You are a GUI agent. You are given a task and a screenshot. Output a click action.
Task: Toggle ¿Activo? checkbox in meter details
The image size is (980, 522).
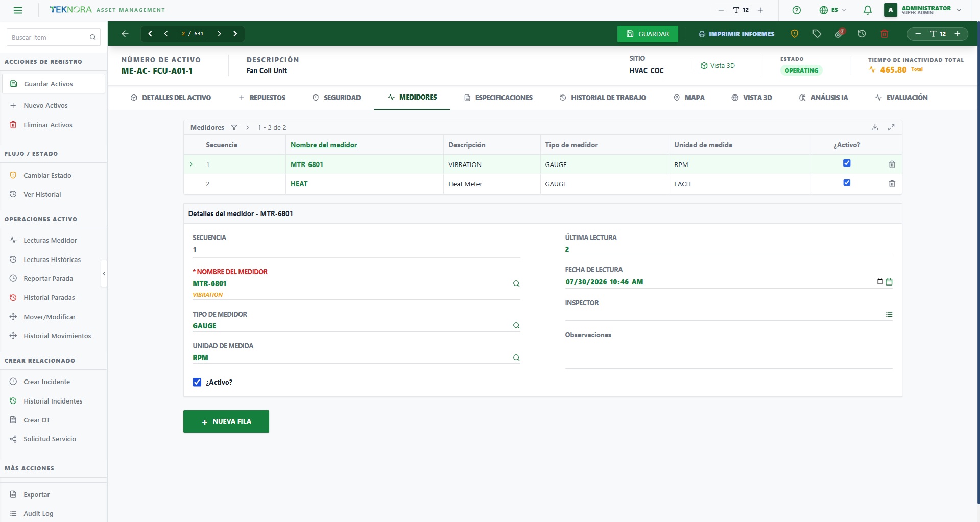pos(197,382)
